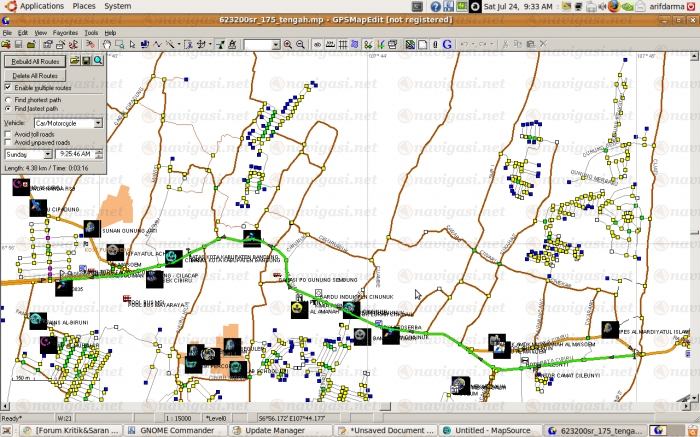Click the zoom out magnifier icon
700x437 pixels.
point(299,45)
